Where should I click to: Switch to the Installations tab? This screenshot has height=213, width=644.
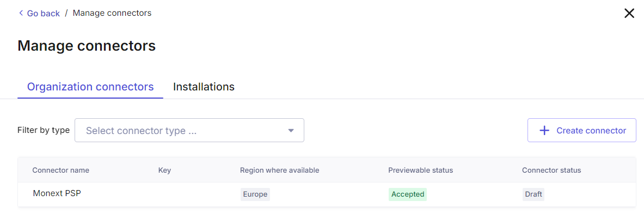pos(204,87)
